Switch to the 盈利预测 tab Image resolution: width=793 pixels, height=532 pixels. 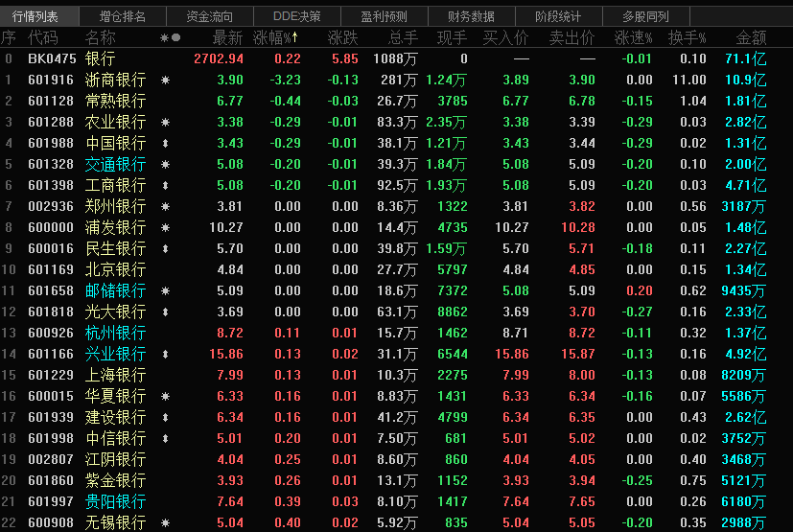tap(384, 16)
